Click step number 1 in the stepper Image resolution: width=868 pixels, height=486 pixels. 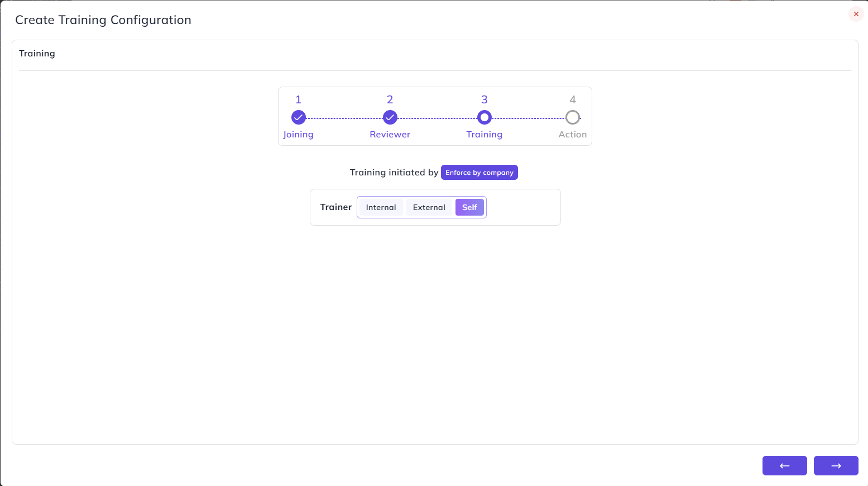[x=299, y=99]
